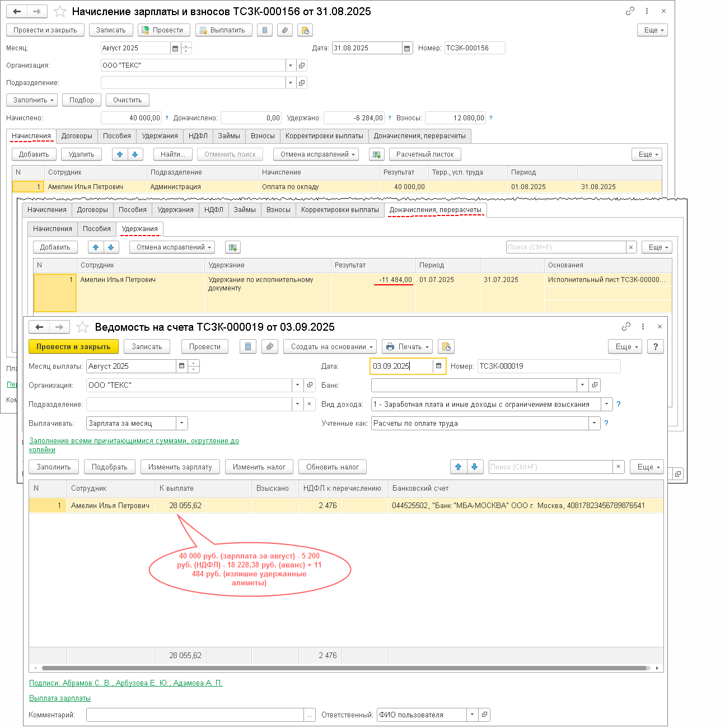Open document report icon beside Провести in Ведомость
The image size is (725, 728).
click(x=248, y=347)
